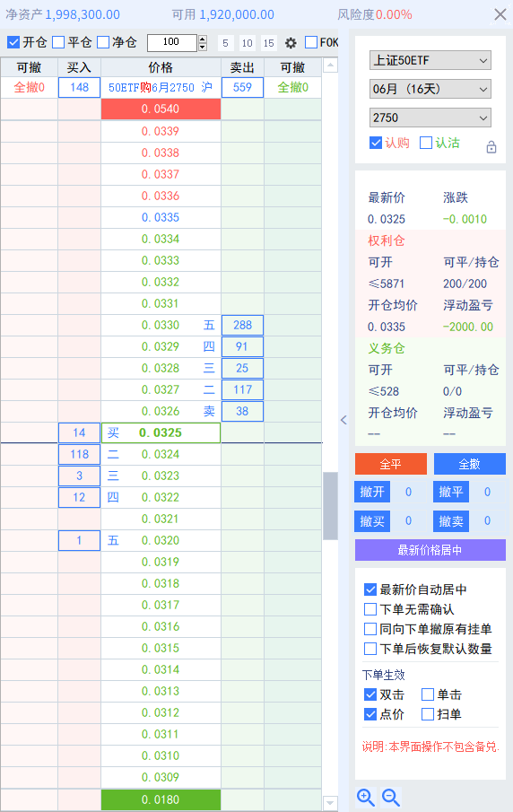Select the preset quantity 15
The image size is (513, 812).
269,43
